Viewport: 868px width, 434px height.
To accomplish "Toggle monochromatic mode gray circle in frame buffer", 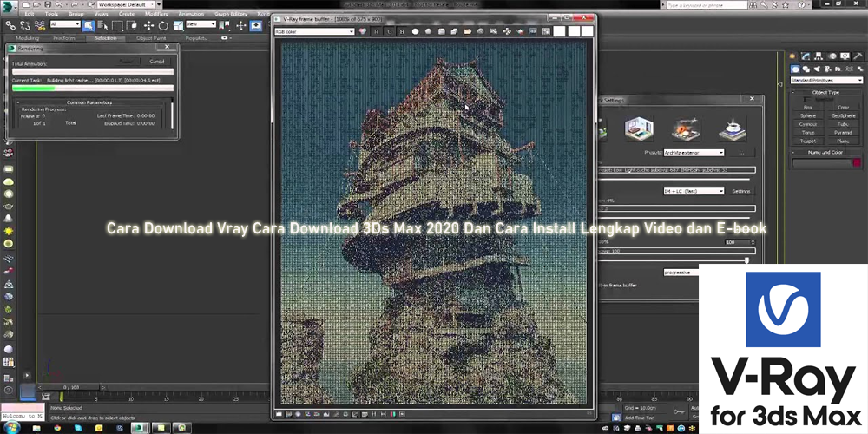I will point(428,31).
